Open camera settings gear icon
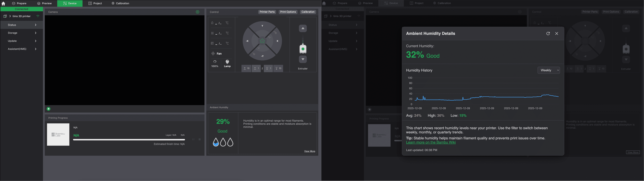 pos(197,12)
